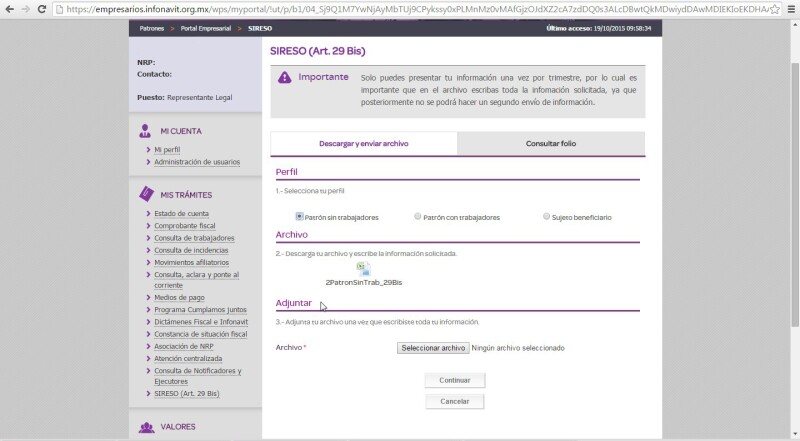This screenshot has height=441, width=800.
Task: Click the browser forward arrow
Action: click(26, 9)
